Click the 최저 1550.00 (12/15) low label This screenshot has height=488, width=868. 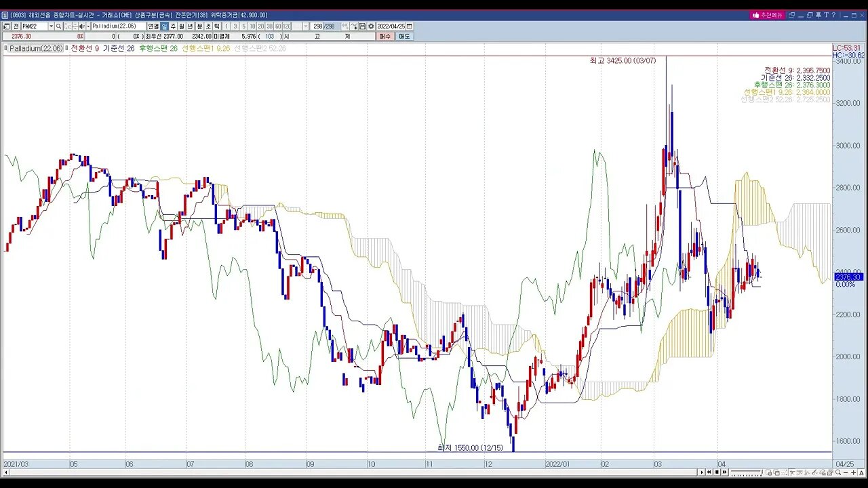pyautogui.click(x=470, y=447)
